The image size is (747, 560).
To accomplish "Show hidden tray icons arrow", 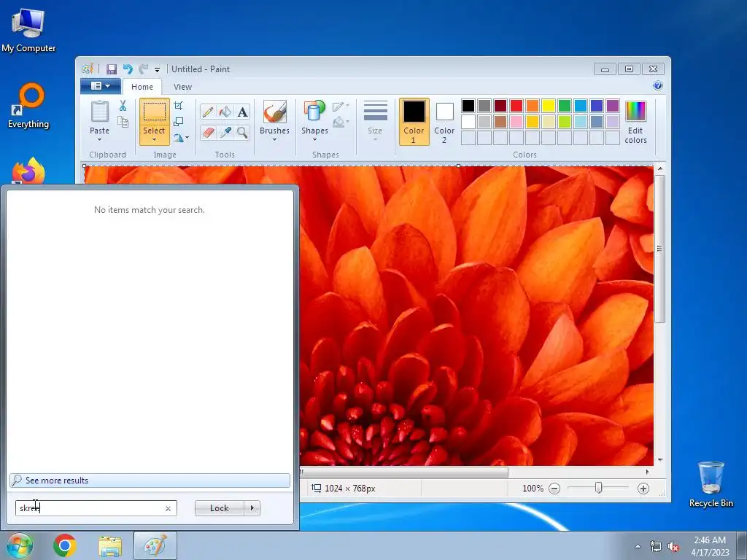I will pos(638,546).
